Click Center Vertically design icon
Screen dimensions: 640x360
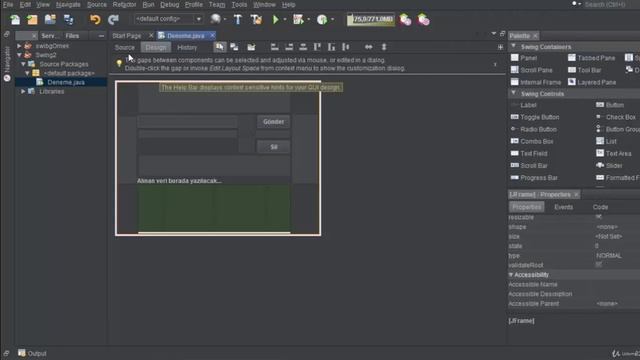(346, 47)
